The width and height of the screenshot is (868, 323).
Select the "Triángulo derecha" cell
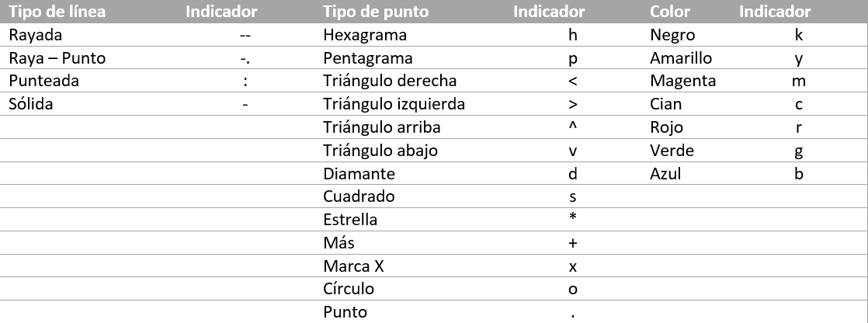tap(390, 81)
